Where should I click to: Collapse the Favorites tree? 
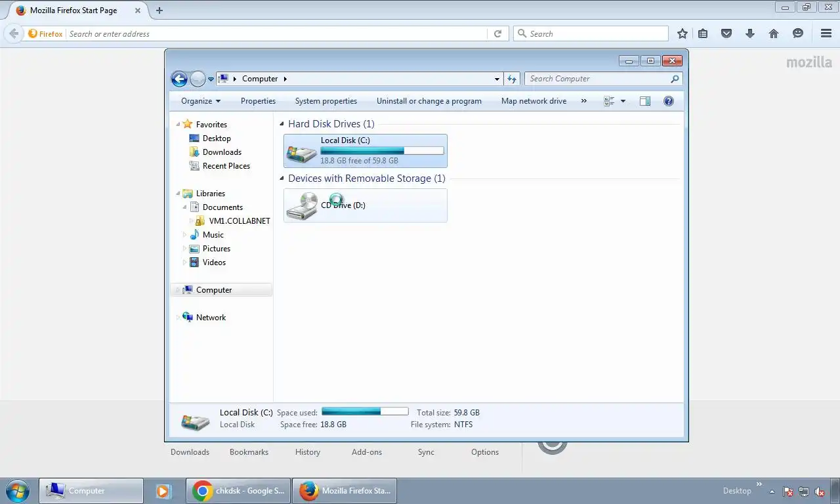click(178, 124)
